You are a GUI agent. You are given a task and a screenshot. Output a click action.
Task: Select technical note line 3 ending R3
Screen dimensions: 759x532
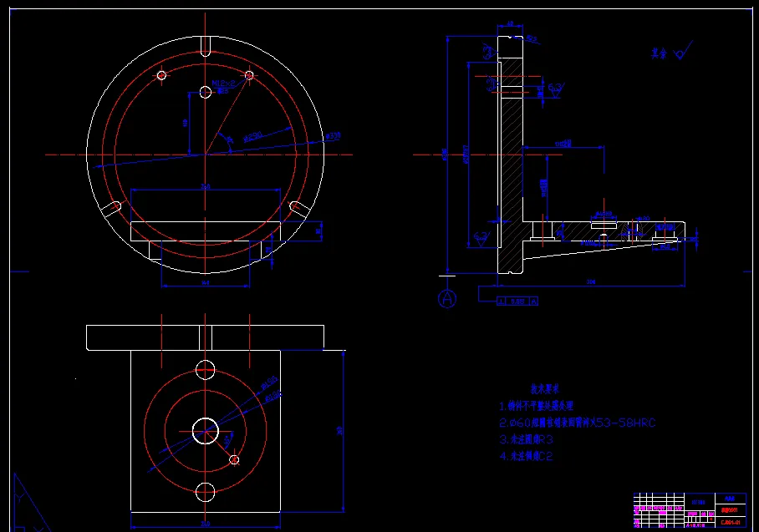click(526, 439)
